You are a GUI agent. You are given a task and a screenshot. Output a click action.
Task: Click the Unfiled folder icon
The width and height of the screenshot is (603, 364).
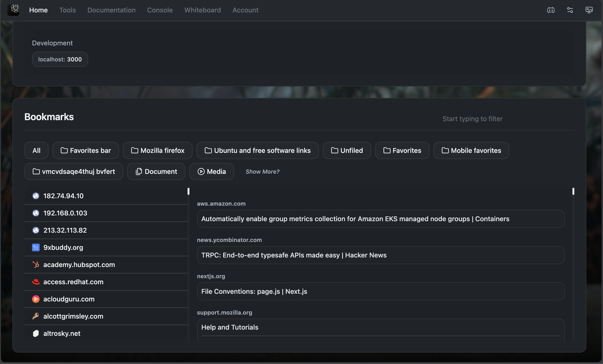point(334,150)
